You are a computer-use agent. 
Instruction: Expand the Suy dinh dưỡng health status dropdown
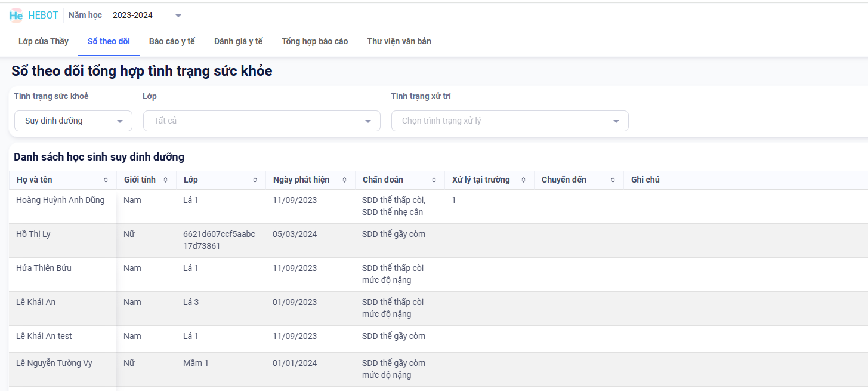click(120, 121)
